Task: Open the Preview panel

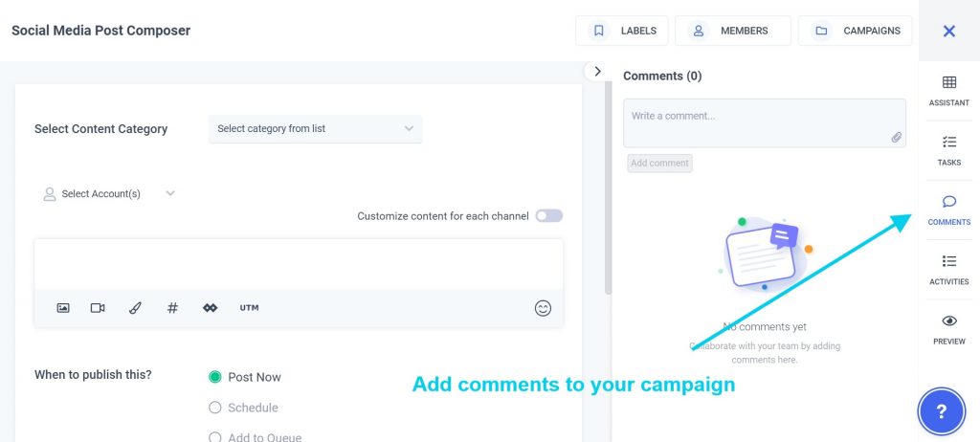Action: pyautogui.click(x=948, y=329)
